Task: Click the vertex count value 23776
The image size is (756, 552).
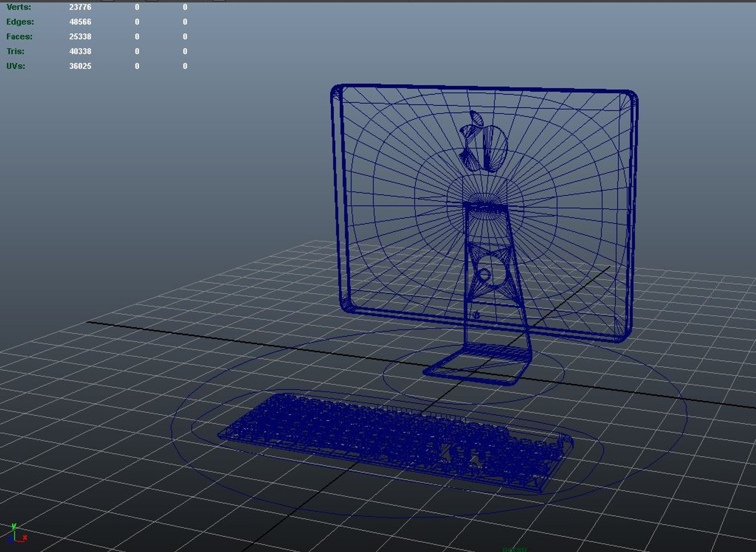Action: [x=80, y=7]
